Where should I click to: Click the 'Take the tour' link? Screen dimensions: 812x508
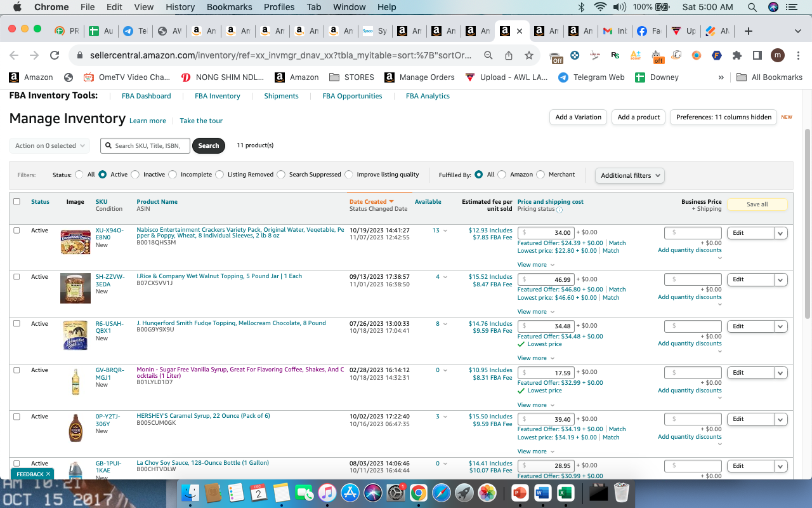[201, 121]
